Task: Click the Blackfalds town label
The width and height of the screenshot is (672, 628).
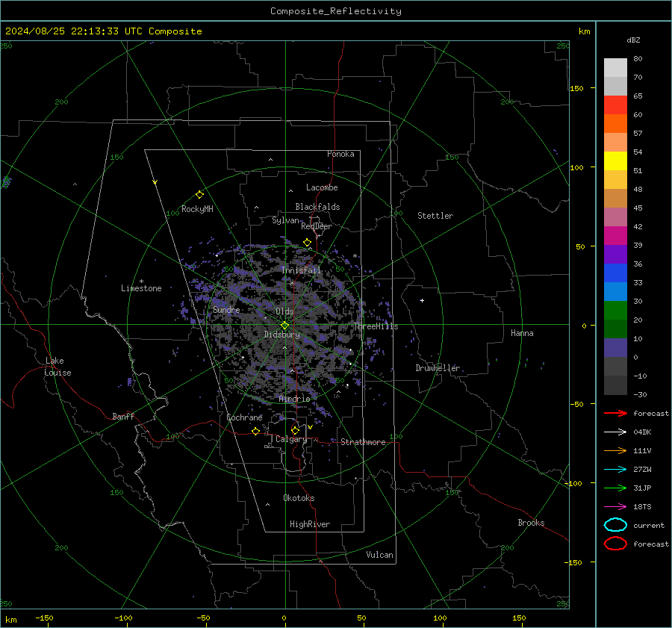Action: (x=317, y=207)
